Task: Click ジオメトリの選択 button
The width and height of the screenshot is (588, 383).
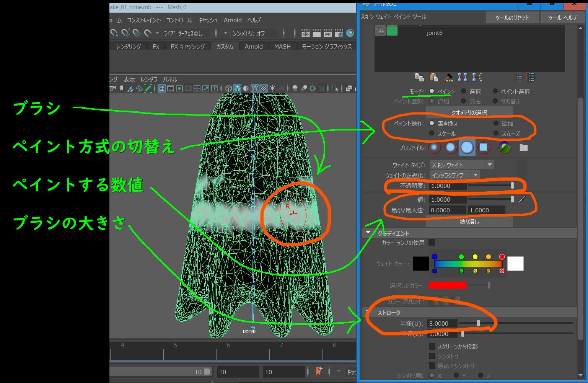Action: pos(469,112)
